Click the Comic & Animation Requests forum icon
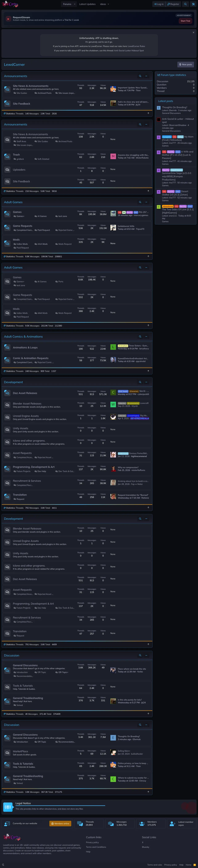Screen dimensions: 198x868 point(7,360)
